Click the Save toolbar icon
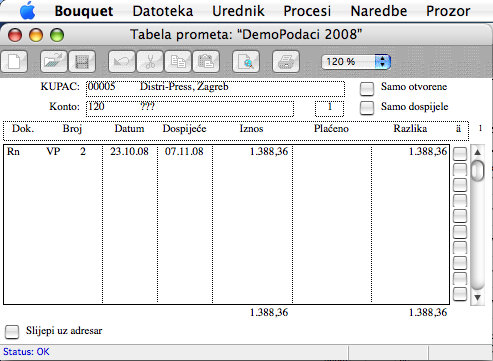 pos(82,62)
